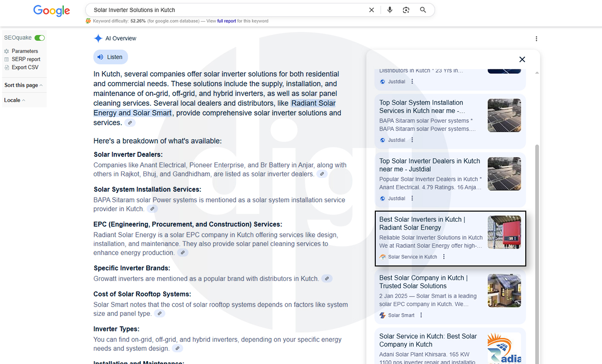Screen dimensions: 602x364
Task: Select Export CSV in SEOquake panel
Action: (x=25, y=67)
